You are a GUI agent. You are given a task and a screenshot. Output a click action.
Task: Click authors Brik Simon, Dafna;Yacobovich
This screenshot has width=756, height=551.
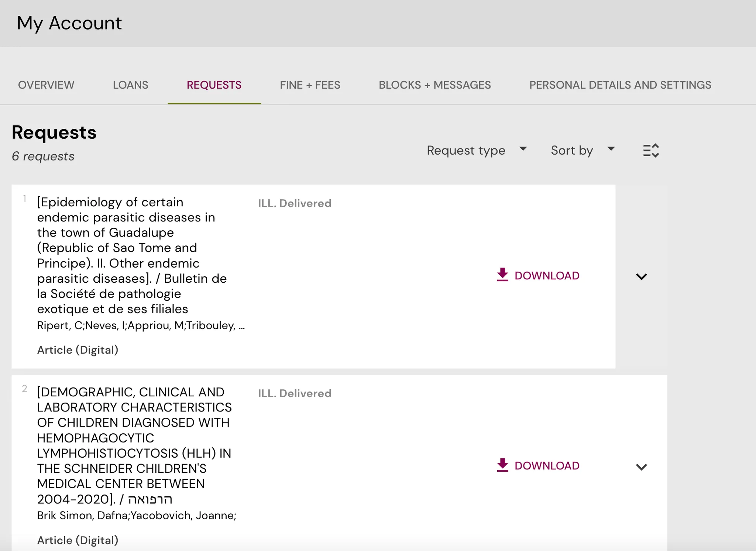pos(137,516)
